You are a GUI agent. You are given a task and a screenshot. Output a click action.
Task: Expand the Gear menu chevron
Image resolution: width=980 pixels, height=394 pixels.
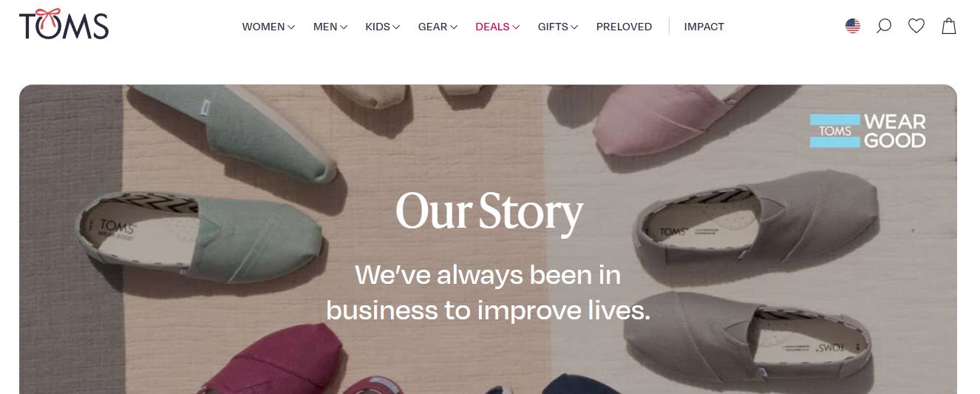coord(454,27)
